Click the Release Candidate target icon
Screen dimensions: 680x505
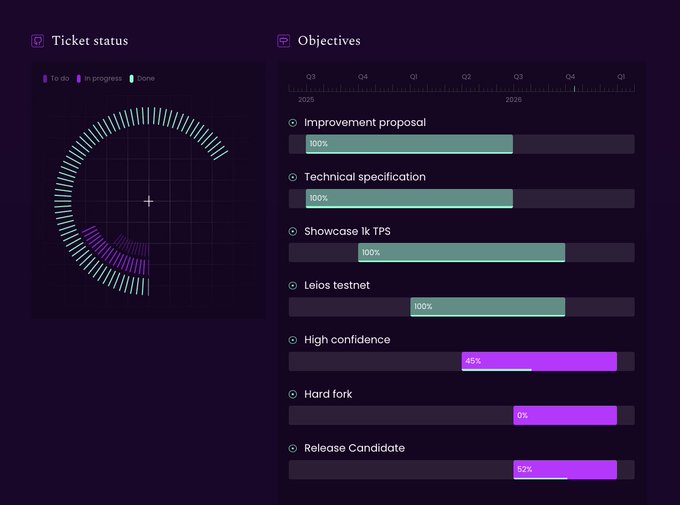click(293, 448)
